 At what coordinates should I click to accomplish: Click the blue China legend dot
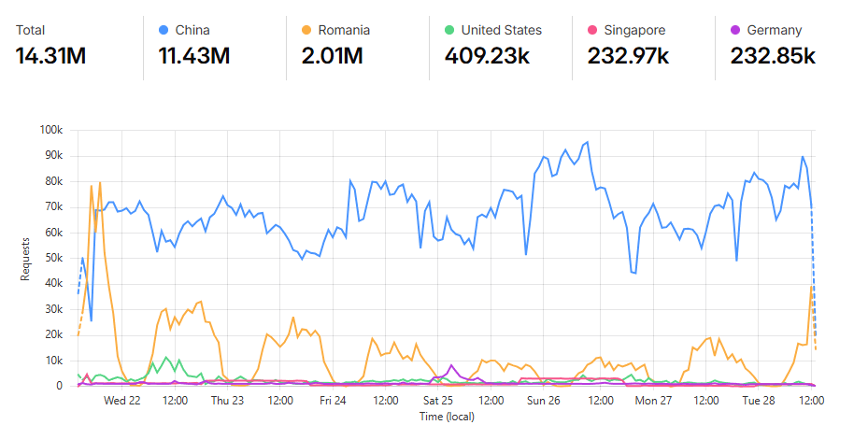click(164, 30)
